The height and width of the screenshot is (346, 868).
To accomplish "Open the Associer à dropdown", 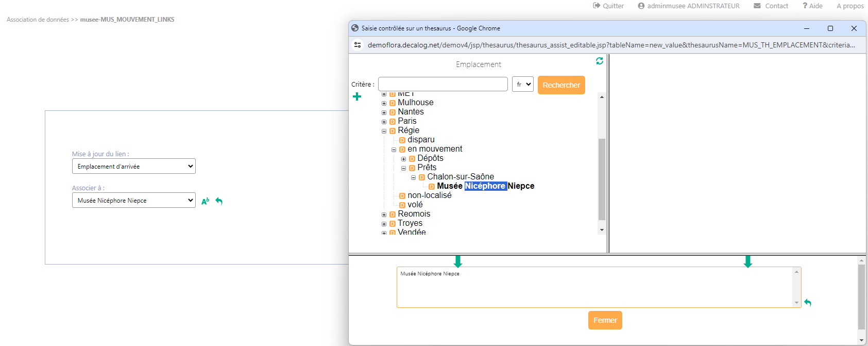I will (134, 200).
